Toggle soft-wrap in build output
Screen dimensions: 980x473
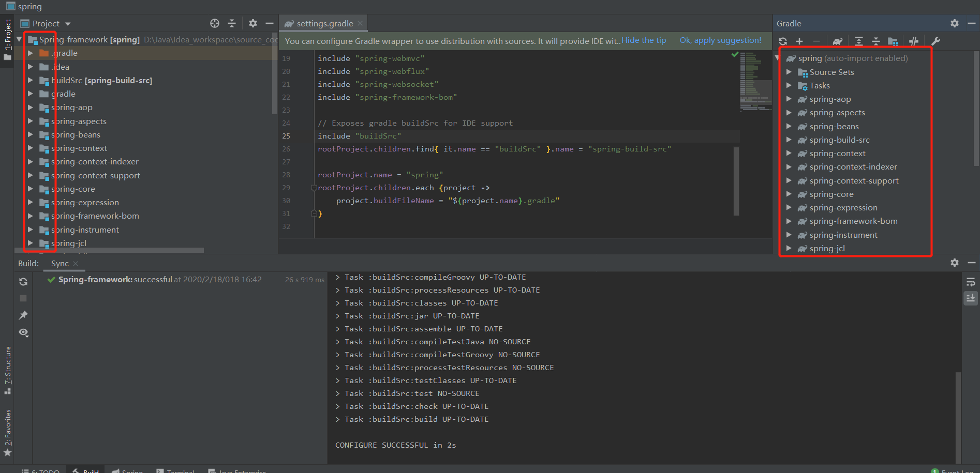pyautogui.click(x=971, y=282)
